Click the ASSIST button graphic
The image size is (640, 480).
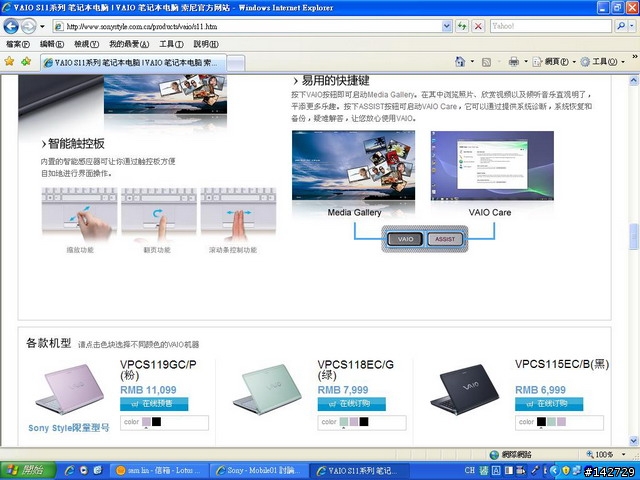445,239
